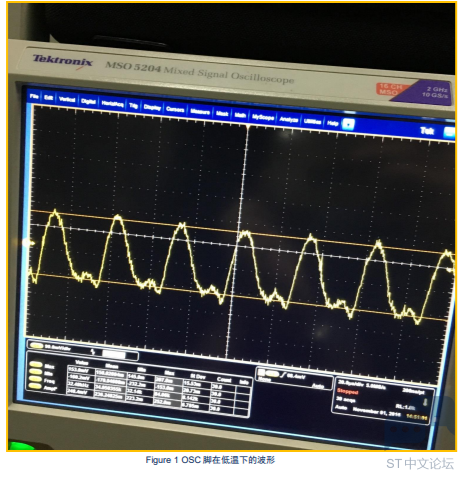The height and width of the screenshot is (479, 463).
Task: Open the Edit menu
Action: pyautogui.click(x=49, y=98)
